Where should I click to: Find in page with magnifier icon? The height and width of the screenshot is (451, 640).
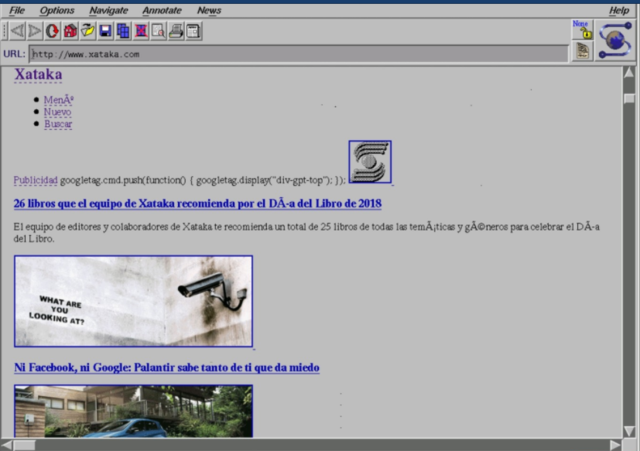point(158,31)
